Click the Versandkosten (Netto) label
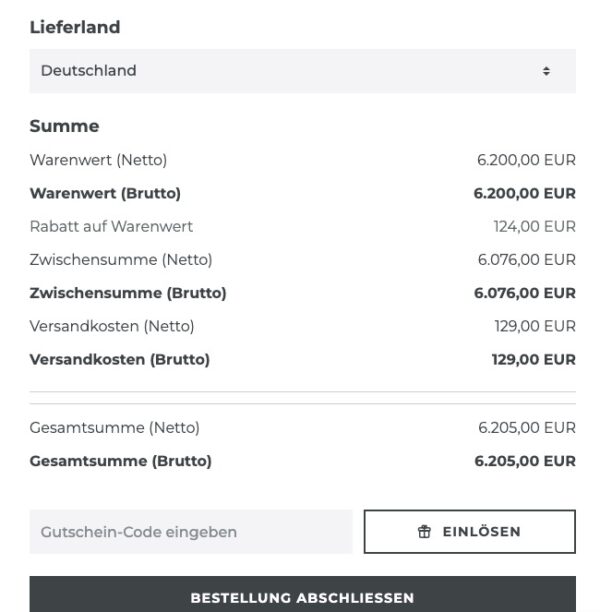This screenshot has width=600, height=612. tap(112, 326)
